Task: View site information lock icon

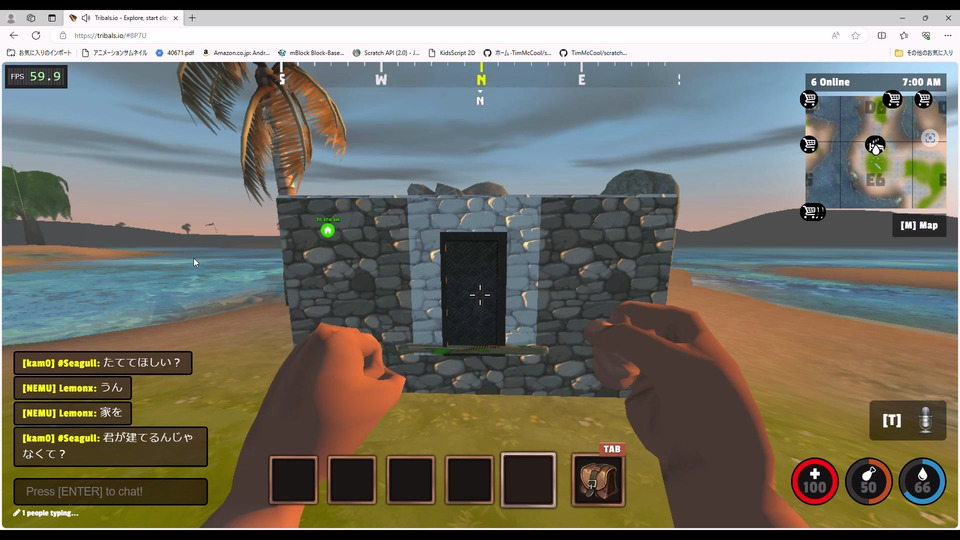Action: [x=62, y=36]
